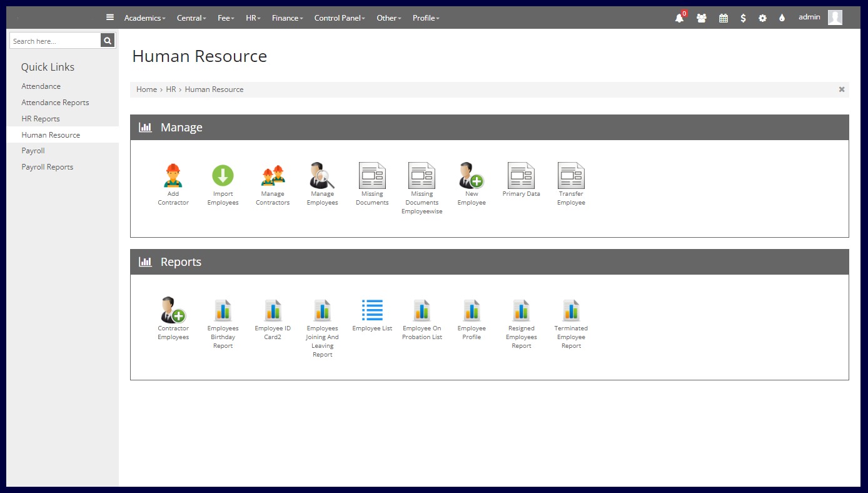Expand the Academics dropdown menu
Viewport: 868px width, 493px height.
point(145,18)
